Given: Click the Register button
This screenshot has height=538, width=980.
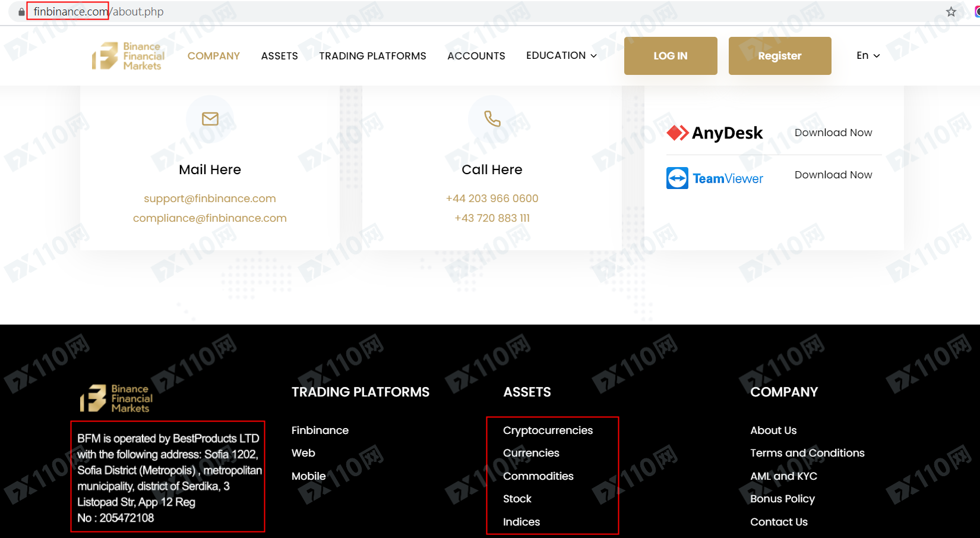Looking at the screenshot, I should (780, 56).
